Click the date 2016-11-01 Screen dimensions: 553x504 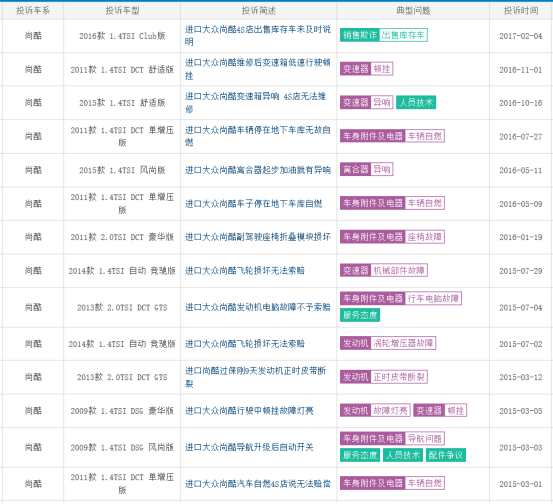pos(521,70)
